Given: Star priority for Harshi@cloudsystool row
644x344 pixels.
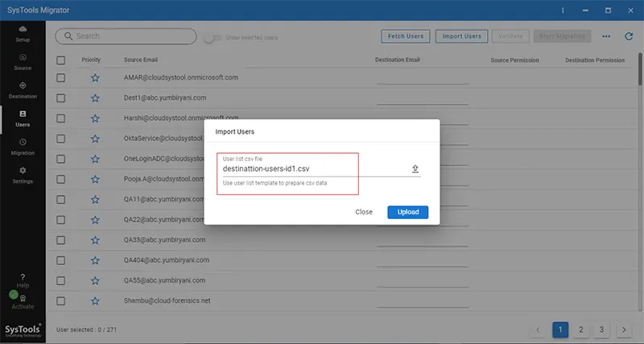Looking at the screenshot, I should (95, 118).
